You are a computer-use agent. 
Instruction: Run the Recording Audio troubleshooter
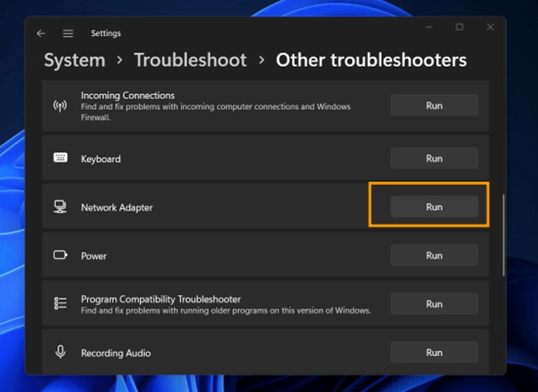[434, 352]
